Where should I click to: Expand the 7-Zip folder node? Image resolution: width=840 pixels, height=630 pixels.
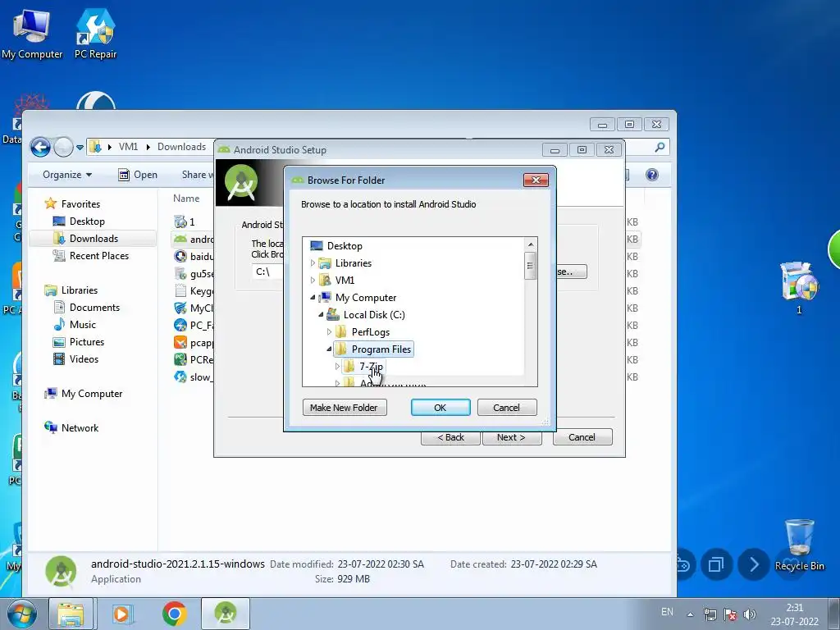pos(337,366)
